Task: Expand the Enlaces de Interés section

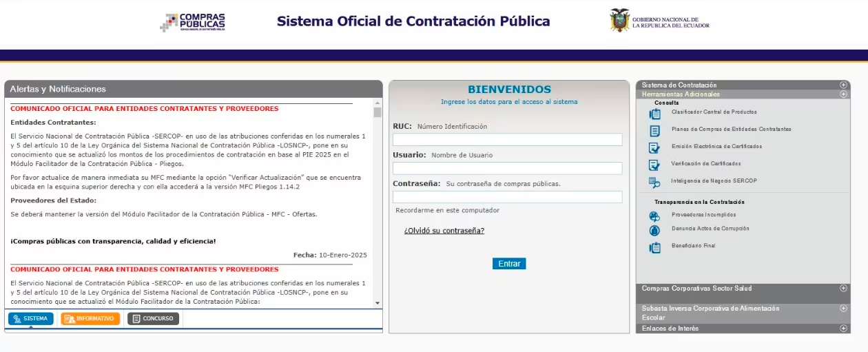Action: tap(843, 329)
